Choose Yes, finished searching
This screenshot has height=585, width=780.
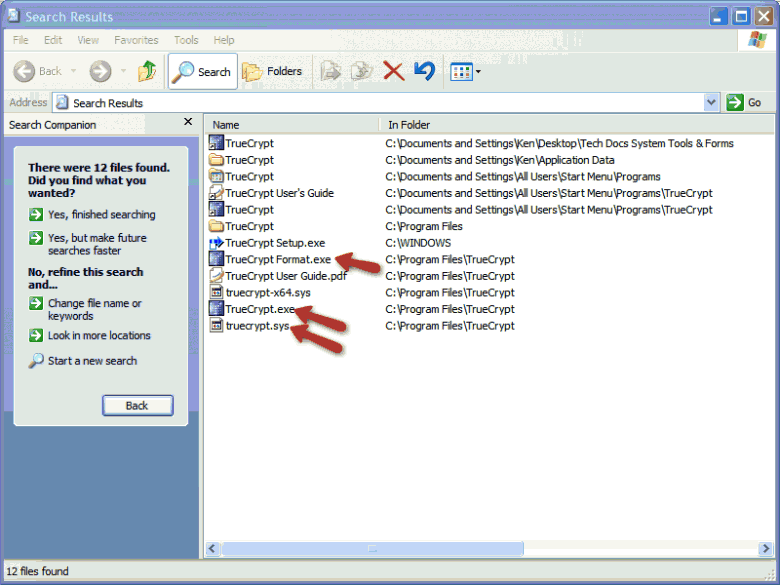click(x=92, y=214)
